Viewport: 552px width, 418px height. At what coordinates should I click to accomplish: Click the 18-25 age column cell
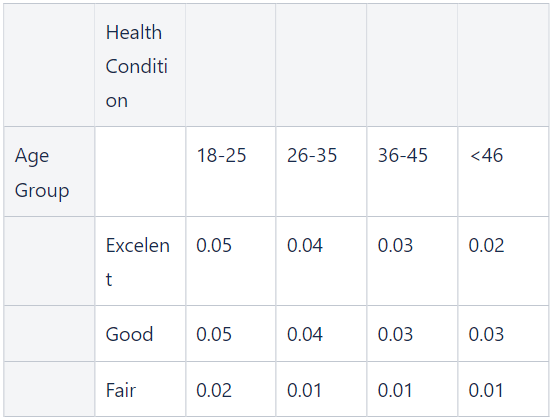click(231, 171)
